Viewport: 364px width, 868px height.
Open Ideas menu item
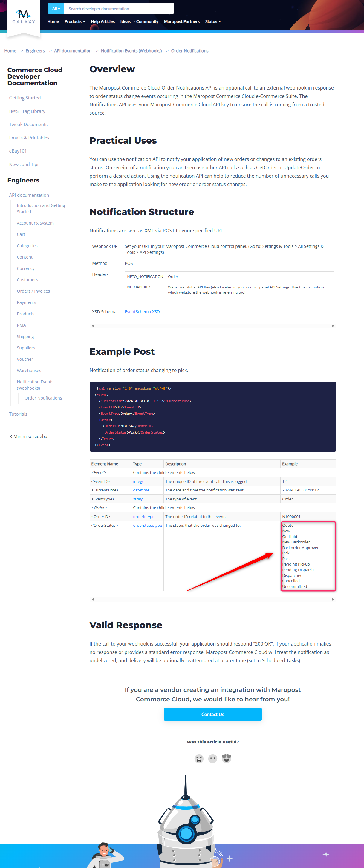tap(126, 21)
